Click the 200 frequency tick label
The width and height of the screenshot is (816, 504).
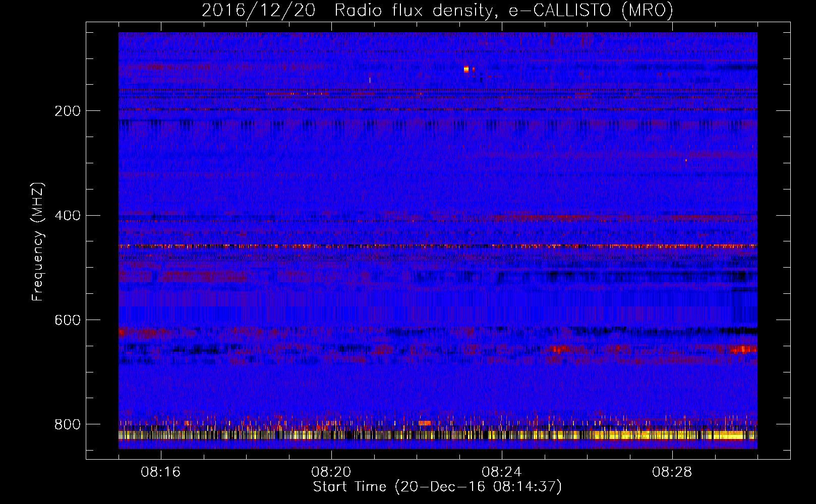68,111
